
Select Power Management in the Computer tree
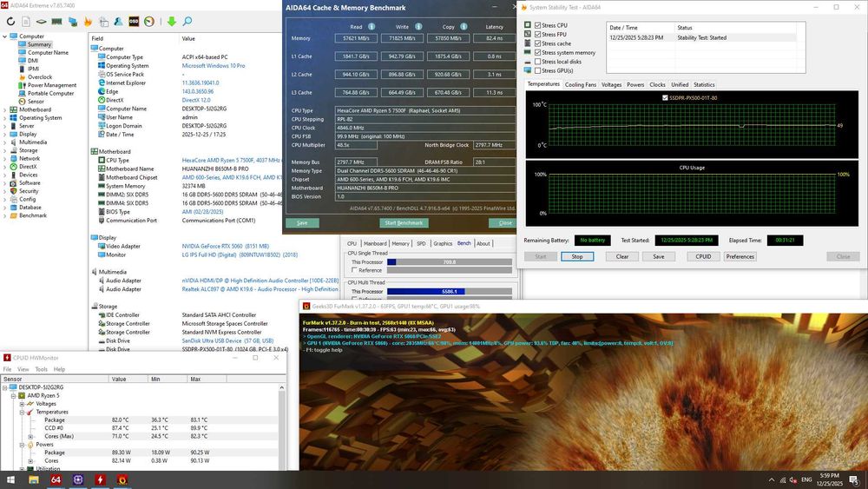pyautogui.click(x=52, y=85)
